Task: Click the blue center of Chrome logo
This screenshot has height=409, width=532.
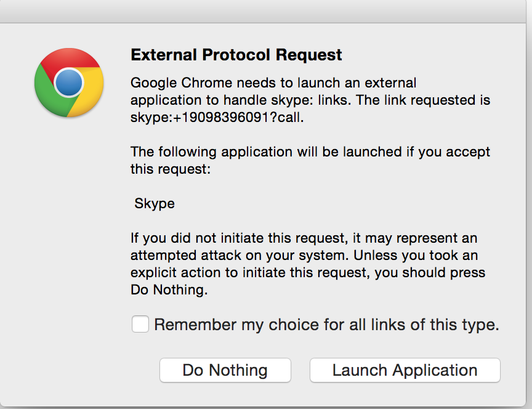Action: (69, 83)
